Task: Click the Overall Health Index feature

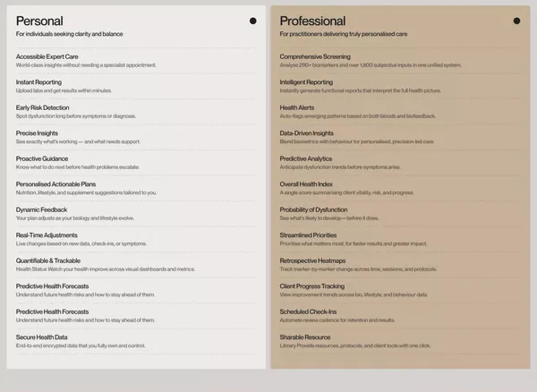Action: coord(306,184)
